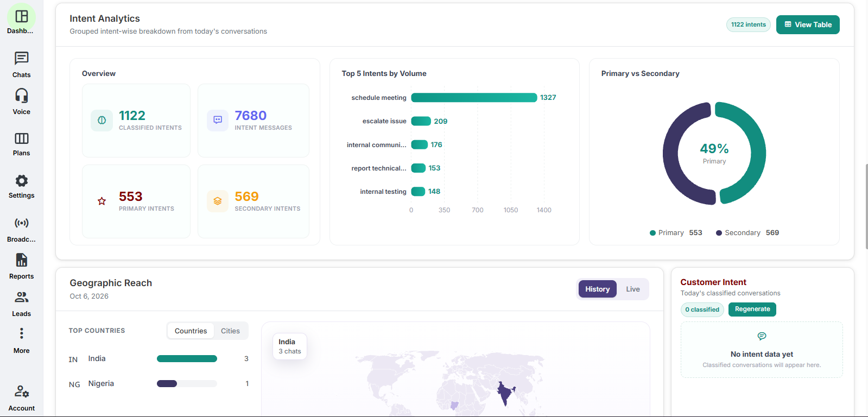Click the Primary legend color dot
868x417 pixels.
coord(652,233)
